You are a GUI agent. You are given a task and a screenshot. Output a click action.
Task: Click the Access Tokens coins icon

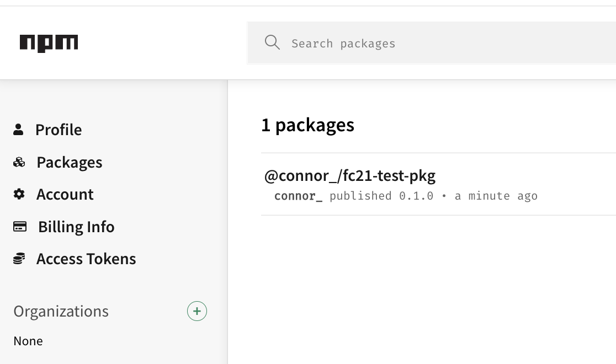(19, 259)
